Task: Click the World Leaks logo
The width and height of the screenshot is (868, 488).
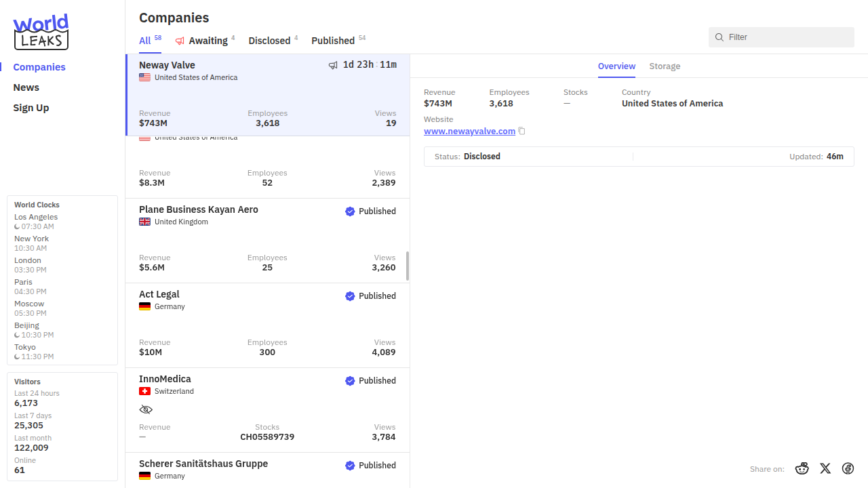Action: click(x=41, y=32)
